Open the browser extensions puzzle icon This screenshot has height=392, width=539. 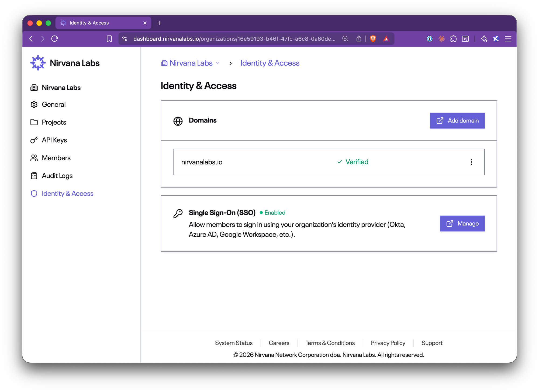click(x=454, y=39)
